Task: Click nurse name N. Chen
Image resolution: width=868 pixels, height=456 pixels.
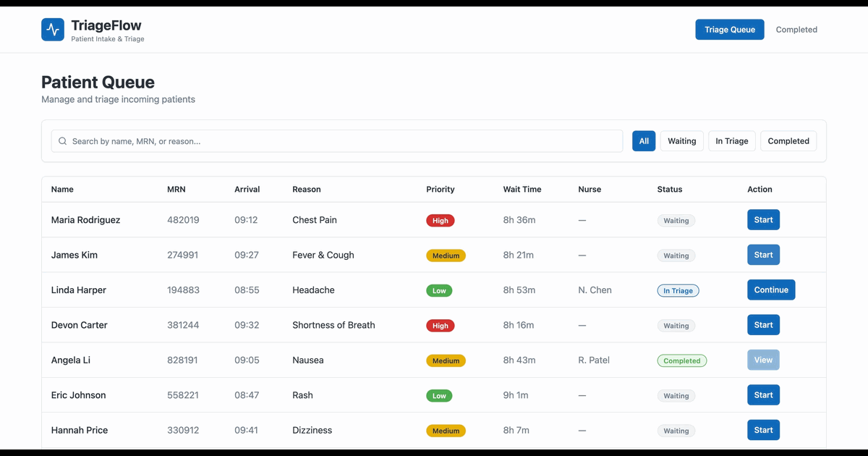Action: click(x=595, y=290)
